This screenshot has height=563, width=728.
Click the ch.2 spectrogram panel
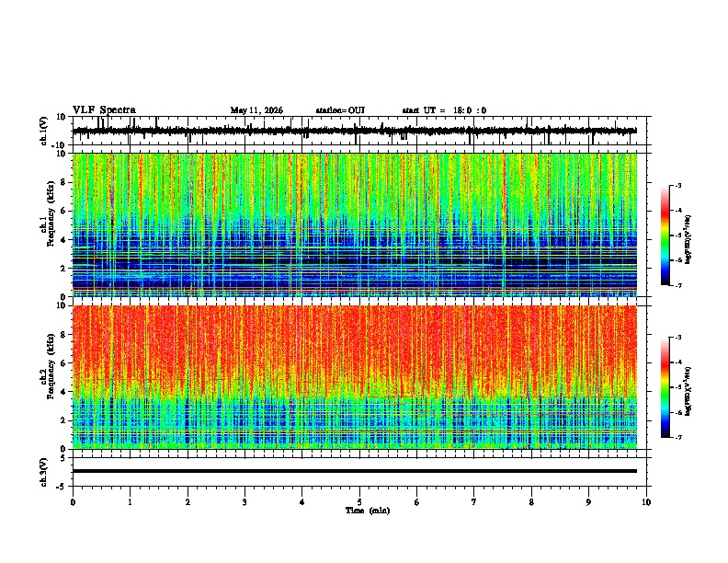(x=355, y=377)
